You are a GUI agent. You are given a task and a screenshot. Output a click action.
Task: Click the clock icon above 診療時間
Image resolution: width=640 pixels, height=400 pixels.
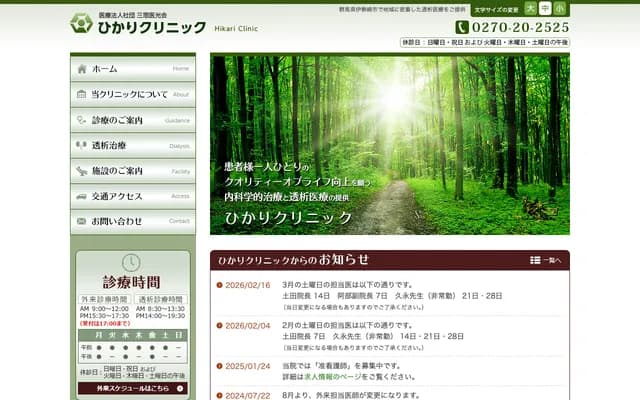[131, 262]
